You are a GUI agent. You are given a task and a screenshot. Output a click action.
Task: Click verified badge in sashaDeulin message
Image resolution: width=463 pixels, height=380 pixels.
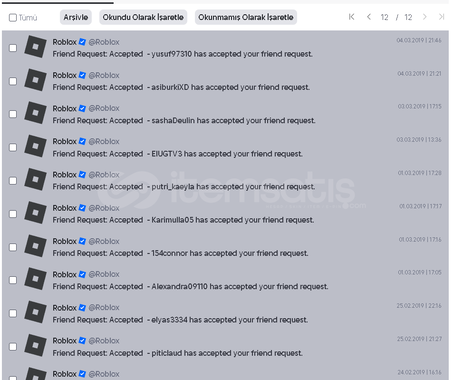pyautogui.click(x=82, y=108)
